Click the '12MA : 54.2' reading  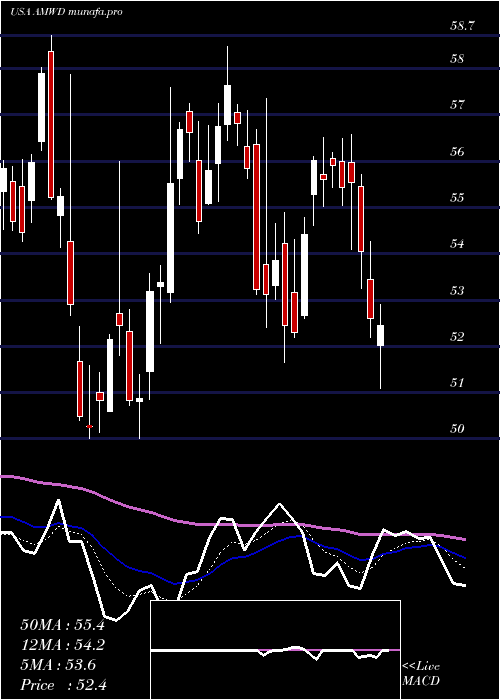[62, 645]
